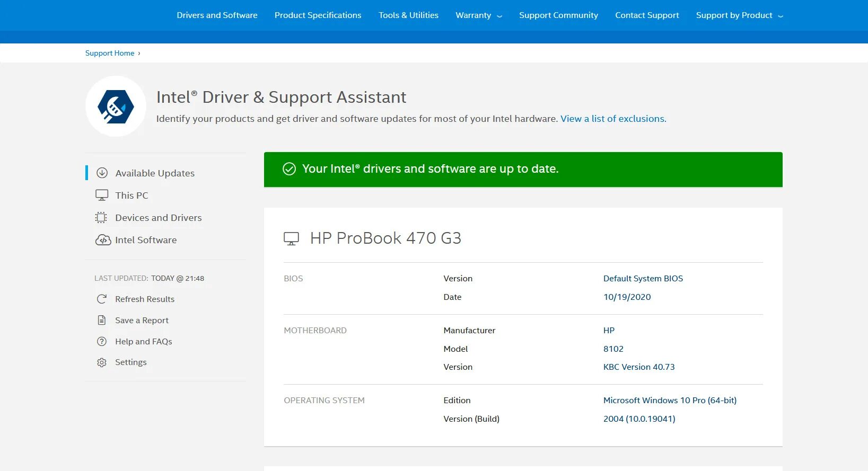This screenshot has width=868, height=471.
Task: Go to Tools & Utilities
Action: tap(408, 15)
